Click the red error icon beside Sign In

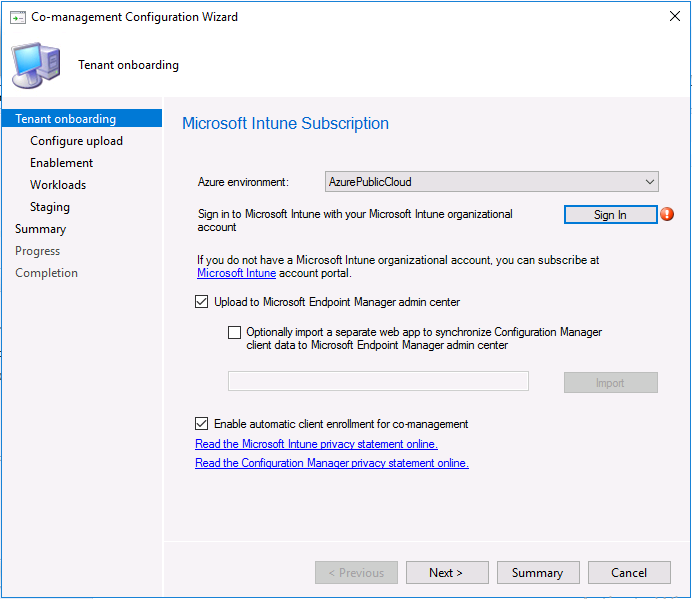(667, 215)
